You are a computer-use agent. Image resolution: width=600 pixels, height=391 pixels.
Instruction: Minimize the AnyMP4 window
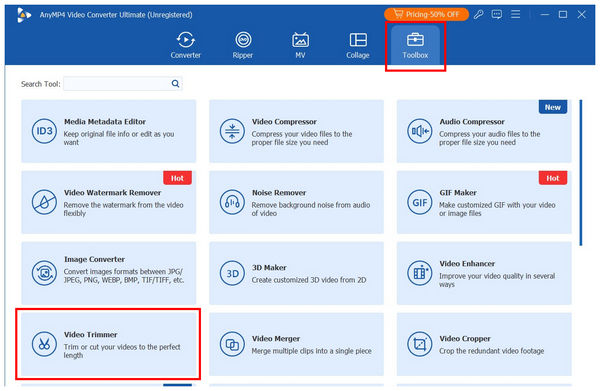coord(545,15)
